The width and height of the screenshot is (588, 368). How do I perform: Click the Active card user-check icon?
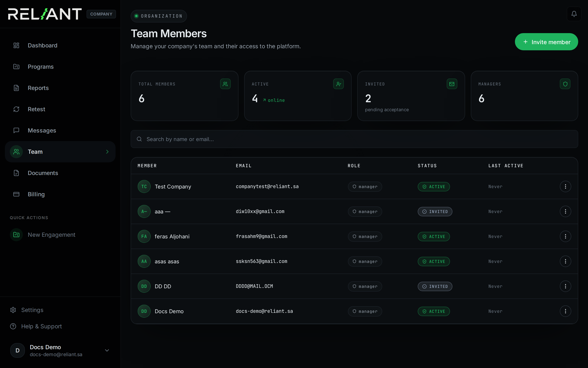pos(339,84)
